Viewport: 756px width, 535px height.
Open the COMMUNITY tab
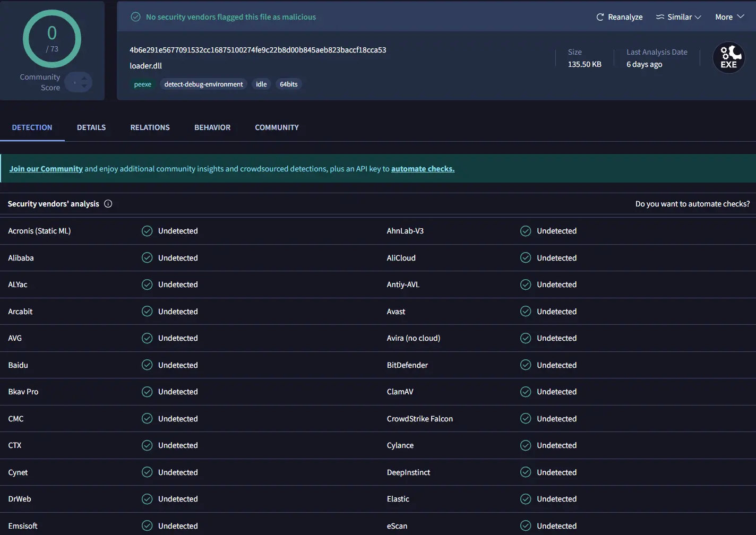click(x=277, y=127)
